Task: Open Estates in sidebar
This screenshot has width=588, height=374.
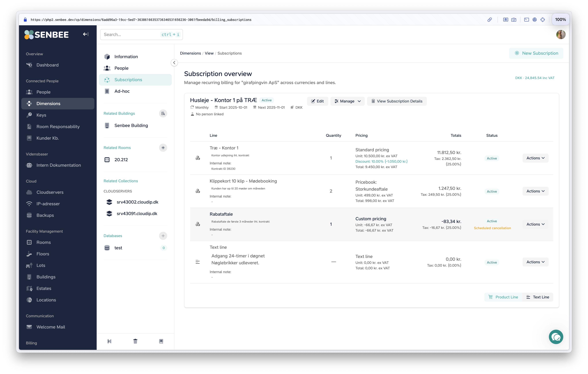Action: (x=58, y=288)
